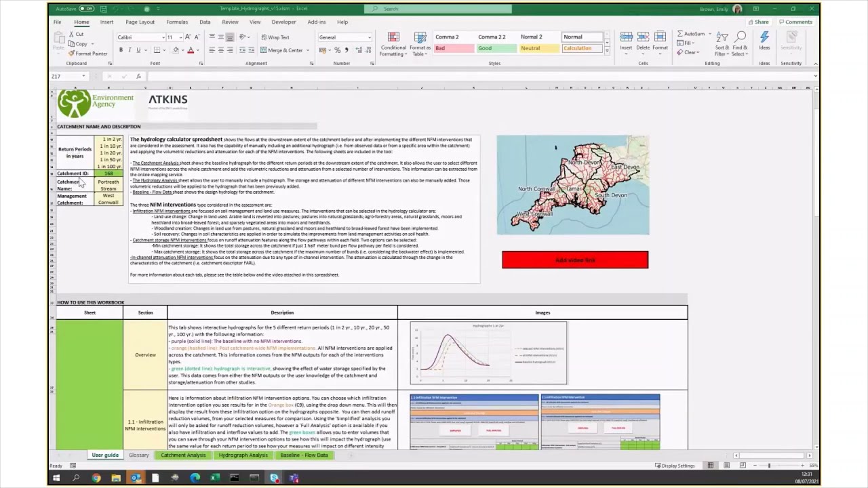Toggle italic formatting
This screenshot has width=868, height=488.
tap(130, 50)
